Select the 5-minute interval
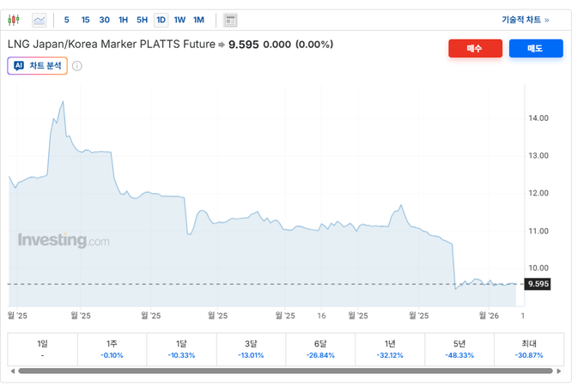The image size is (584, 392). (67, 20)
